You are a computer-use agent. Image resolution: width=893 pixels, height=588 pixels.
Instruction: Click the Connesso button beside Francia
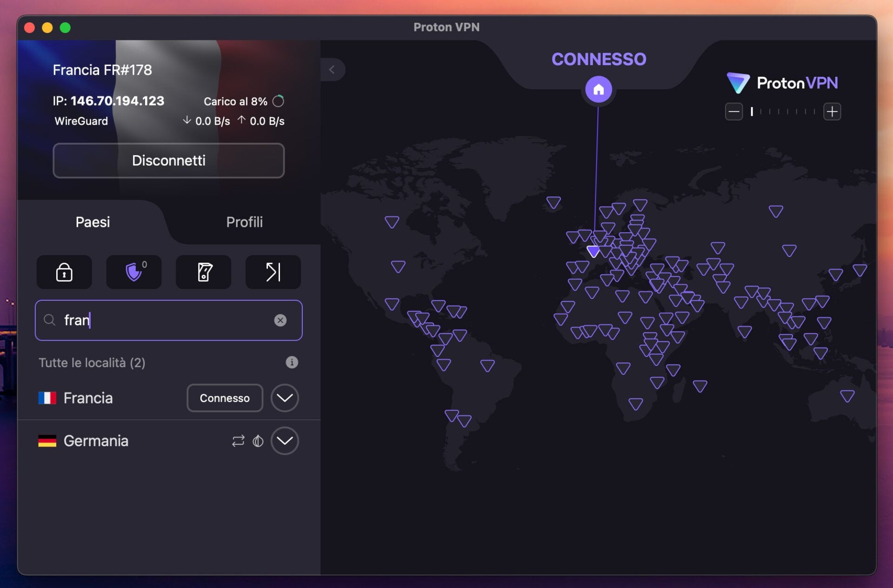(225, 398)
